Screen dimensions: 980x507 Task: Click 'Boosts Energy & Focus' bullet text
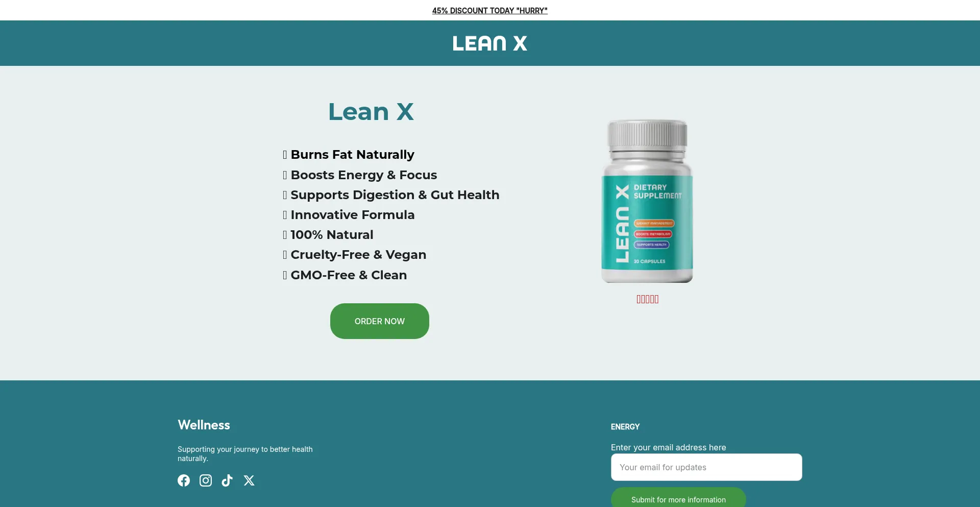click(x=364, y=175)
